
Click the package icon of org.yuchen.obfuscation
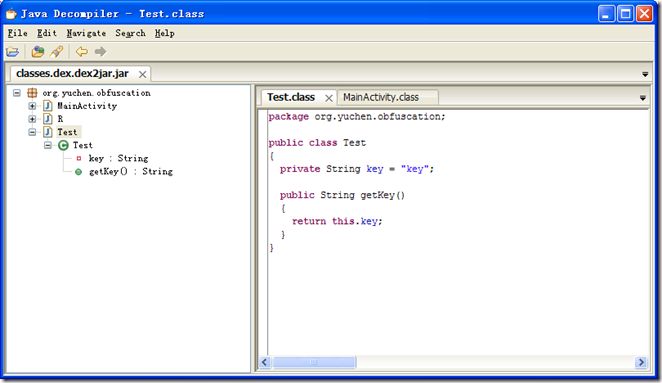[x=32, y=93]
